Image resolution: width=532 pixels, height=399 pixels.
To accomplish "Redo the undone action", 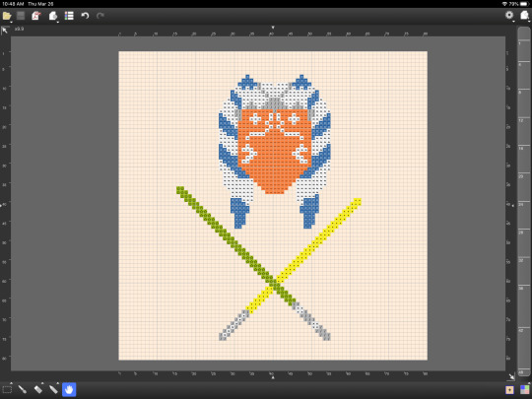I will pyautogui.click(x=100, y=16).
